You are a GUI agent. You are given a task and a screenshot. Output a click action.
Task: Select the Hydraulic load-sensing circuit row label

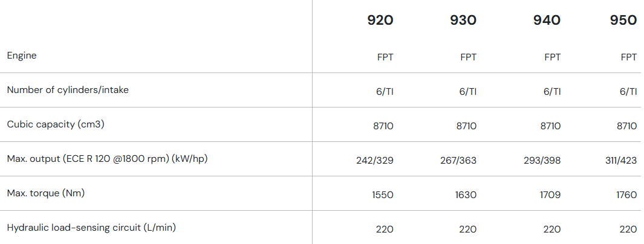click(91, 228)
